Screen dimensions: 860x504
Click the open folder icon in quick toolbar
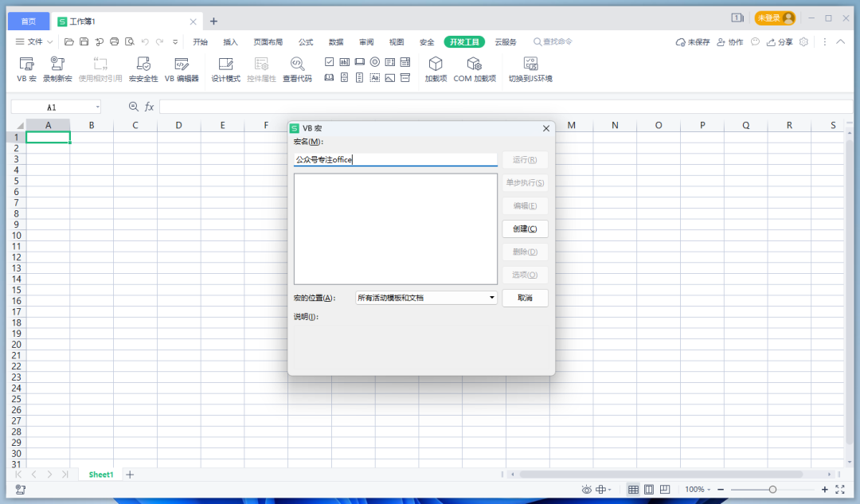coord(69,41)
